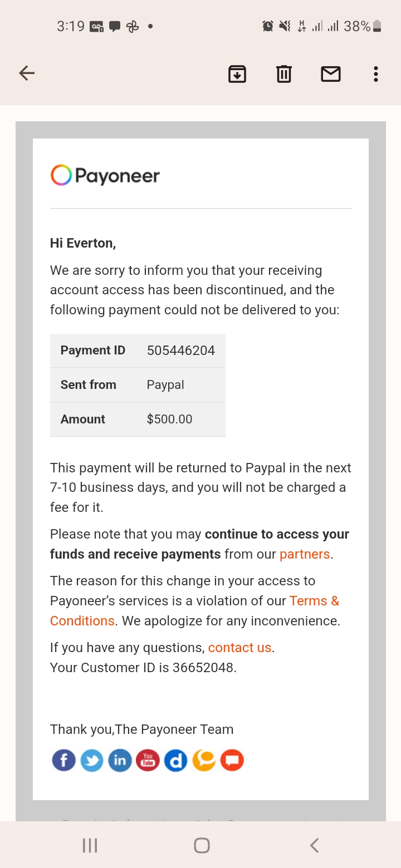This screenshot has width=401, height=868.
Task: Mark email as unread via envelope icon
Action: coord(331,73)
